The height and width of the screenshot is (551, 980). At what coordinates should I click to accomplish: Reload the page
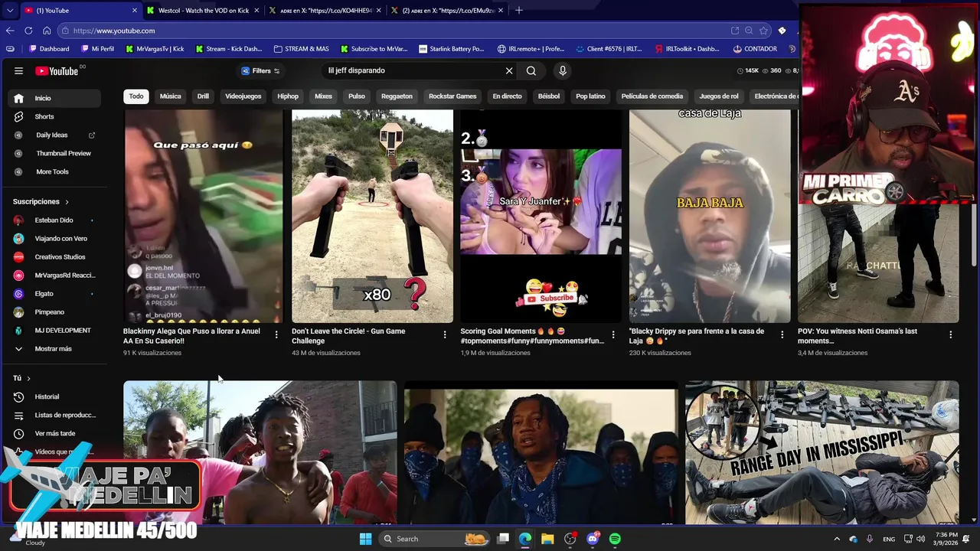[28, 31]
